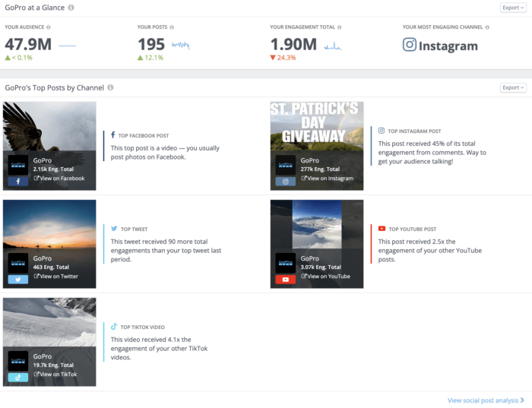Click the Twitter bird badge on top tweet

[17, 279]
